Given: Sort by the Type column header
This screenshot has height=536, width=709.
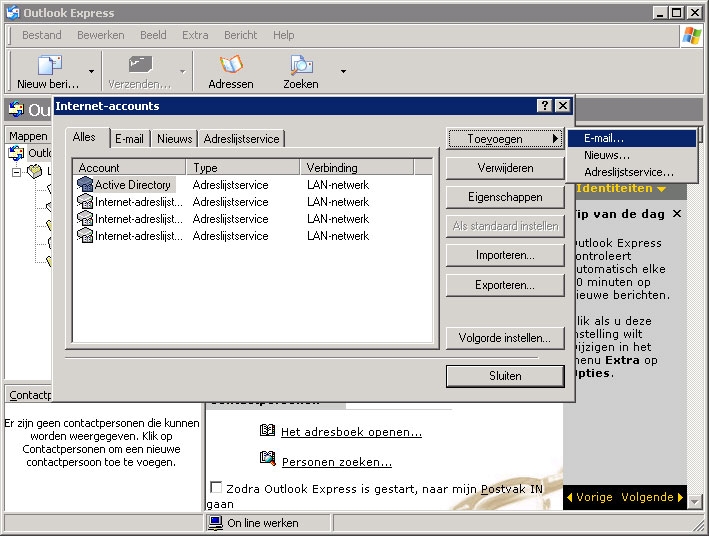Looking at the screenshot, I should (x=243, y=168).
